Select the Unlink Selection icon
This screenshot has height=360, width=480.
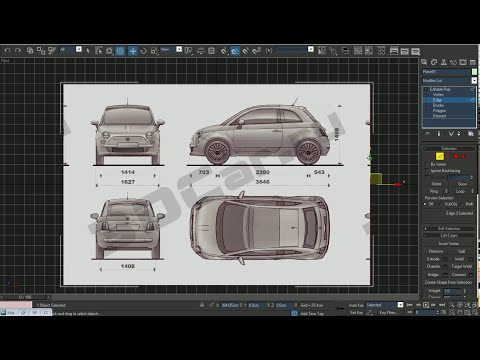(x=41, y=50)
